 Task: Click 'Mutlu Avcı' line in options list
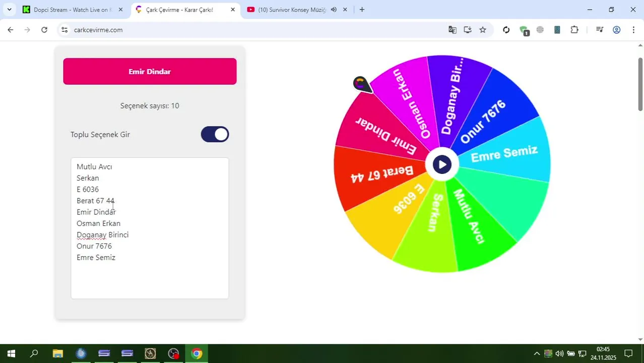[94, 166]
